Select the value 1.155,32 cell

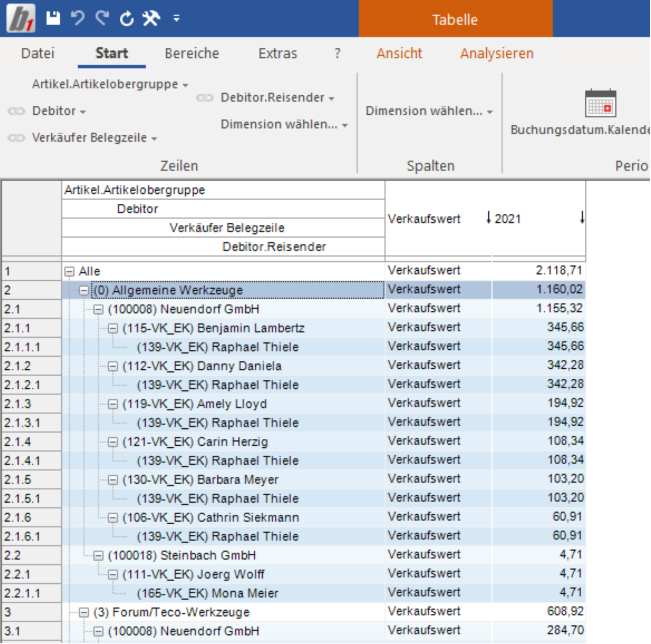[x=539, y=309]
